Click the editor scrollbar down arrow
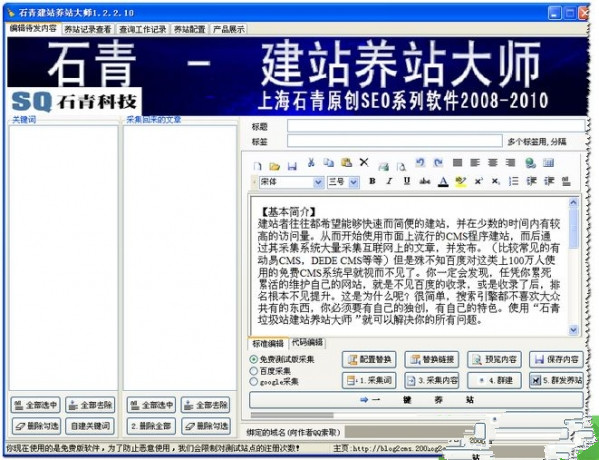The image size is (599, 460). pyautogui.click(x=573, y=330)
